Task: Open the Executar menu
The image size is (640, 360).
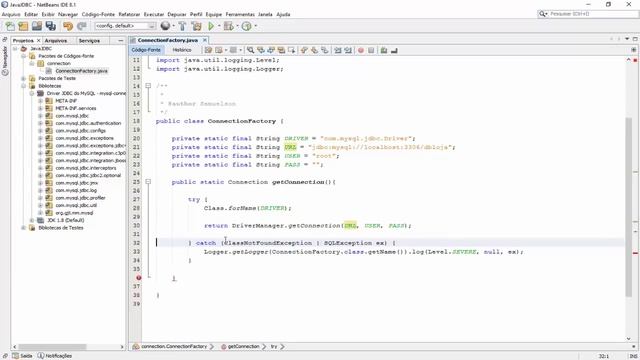Action: [x=154, y=14]
